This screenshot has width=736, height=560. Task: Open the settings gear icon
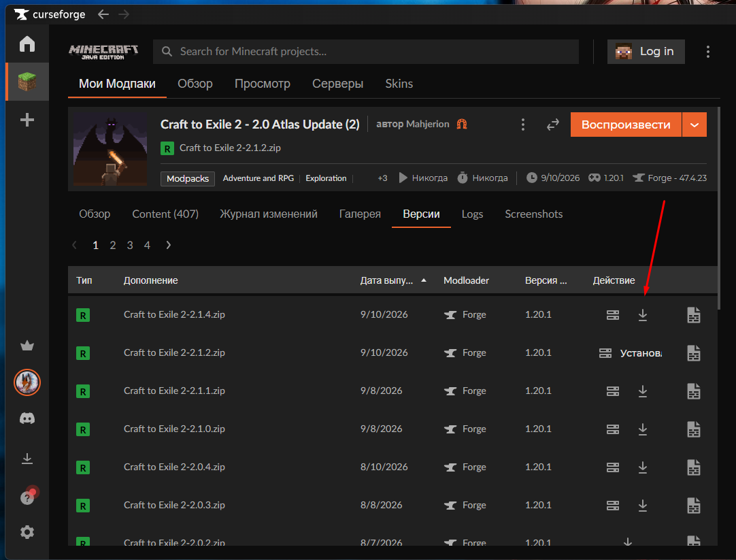click(x=27, y=532)
